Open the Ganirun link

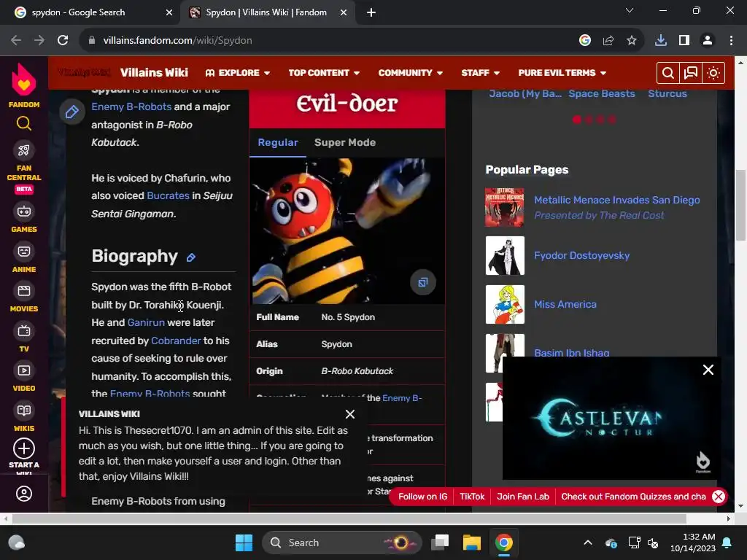coord(146,322)
